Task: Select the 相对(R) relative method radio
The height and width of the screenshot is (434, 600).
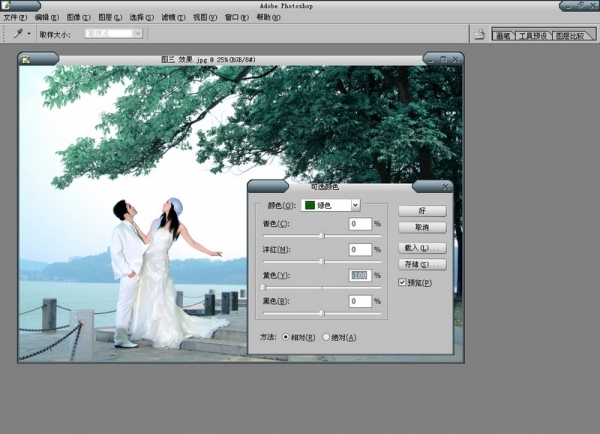Action: click(286, 337)
